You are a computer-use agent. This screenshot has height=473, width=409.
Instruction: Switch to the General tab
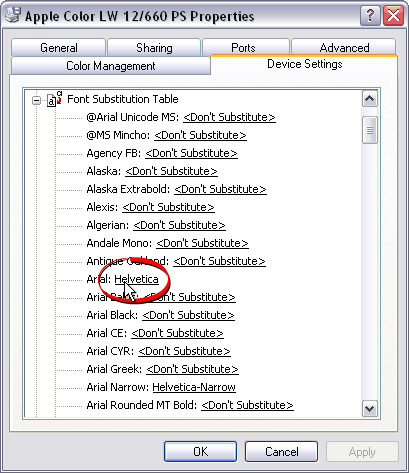(59, 48)
